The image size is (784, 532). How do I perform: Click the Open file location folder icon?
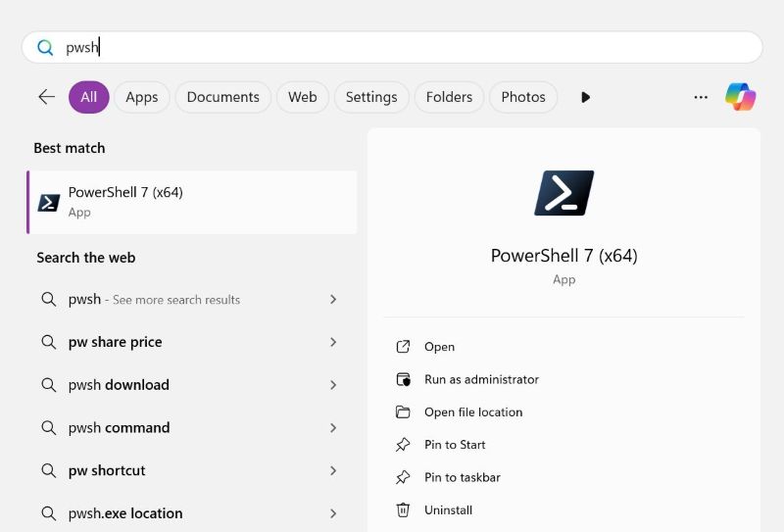click(x=403, y=412)
